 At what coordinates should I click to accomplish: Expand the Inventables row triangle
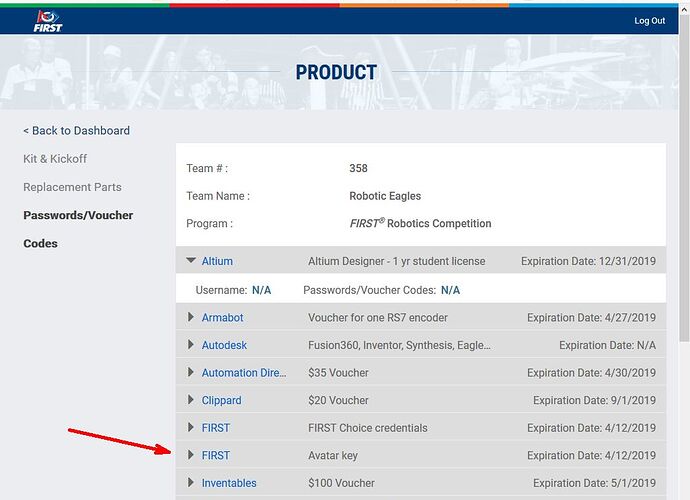[191, 482]
